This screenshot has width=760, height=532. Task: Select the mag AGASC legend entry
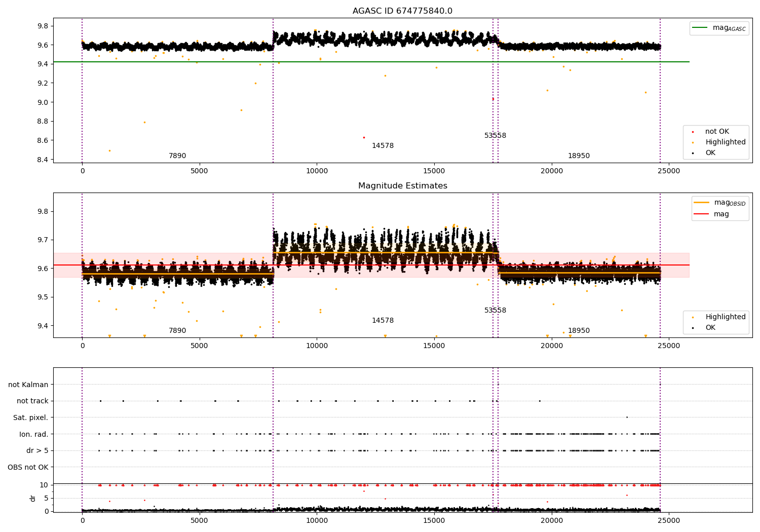[719, 28]
